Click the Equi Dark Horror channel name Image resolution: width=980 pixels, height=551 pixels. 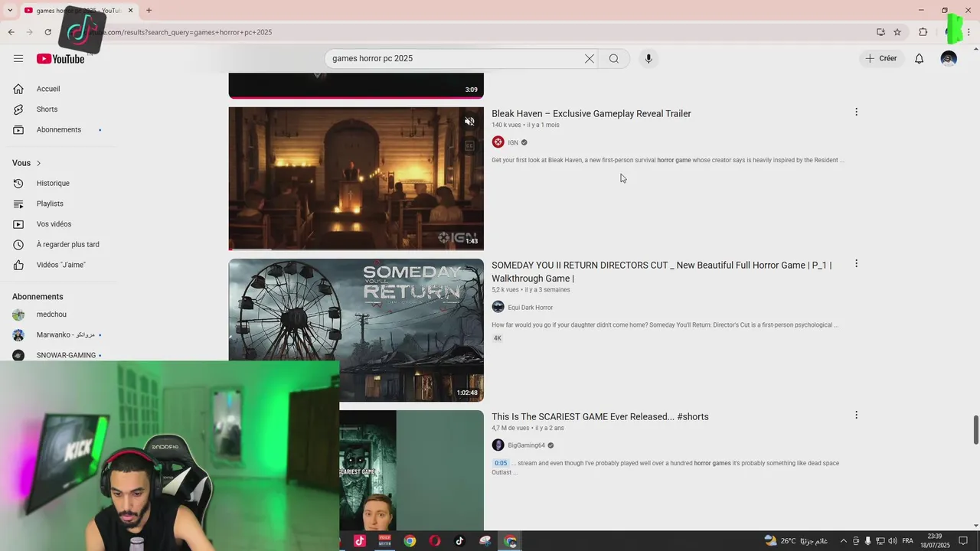click(x=530, y=308)
